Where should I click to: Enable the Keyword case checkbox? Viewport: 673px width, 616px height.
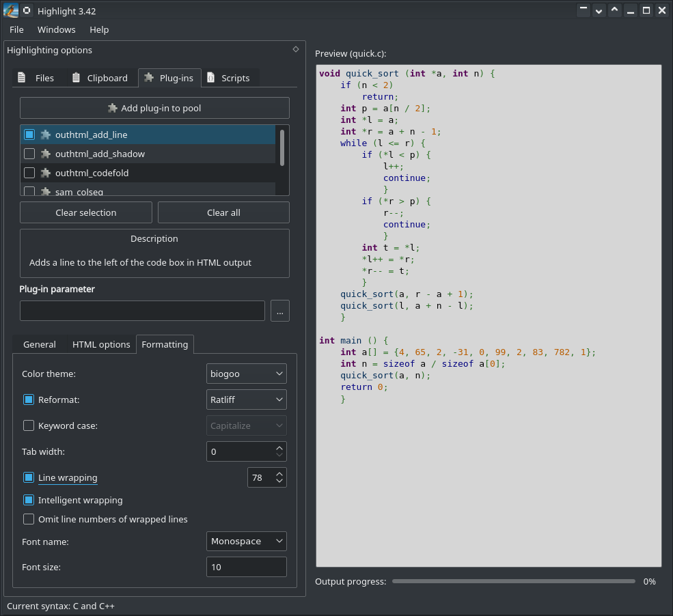click(28, 425)
